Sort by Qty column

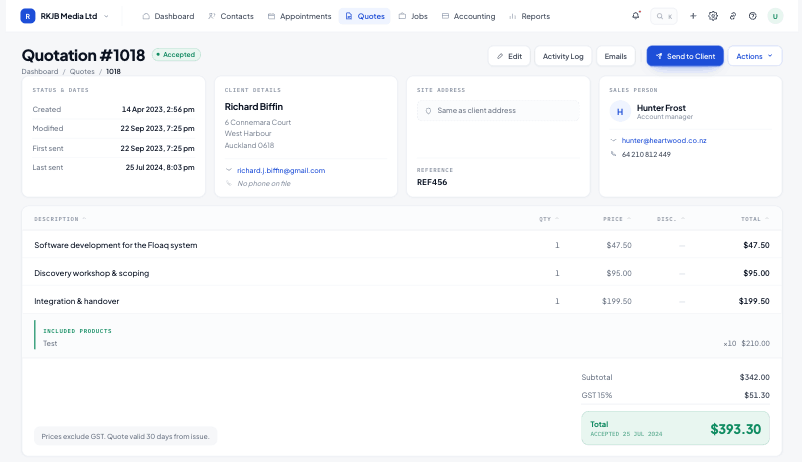549,219
